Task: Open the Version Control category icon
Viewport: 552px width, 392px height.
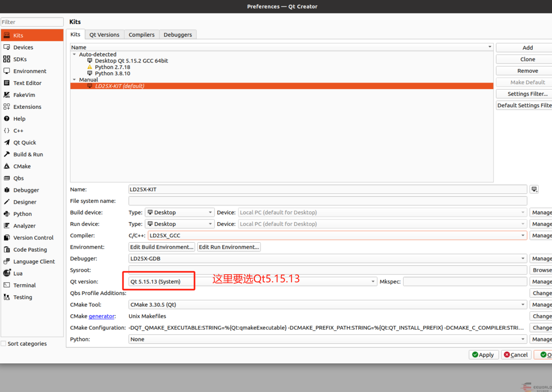Action: [7, 238]
